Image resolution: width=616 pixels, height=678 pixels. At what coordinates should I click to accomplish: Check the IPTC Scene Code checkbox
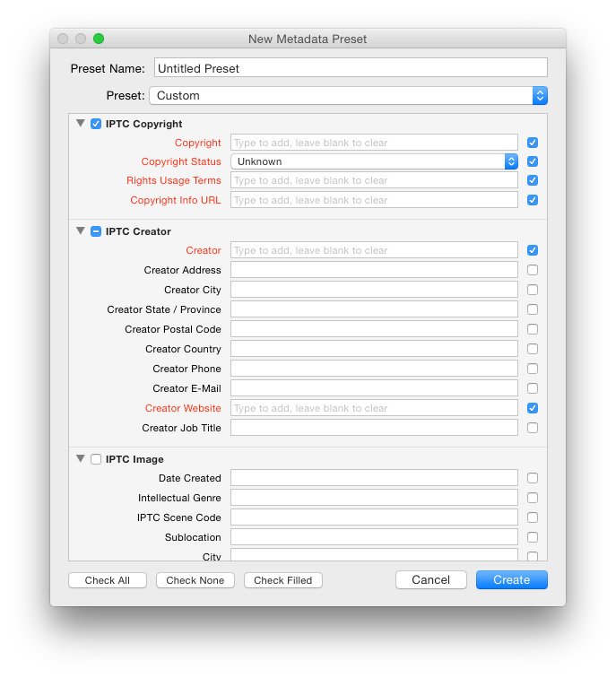(x=533, y=517)
